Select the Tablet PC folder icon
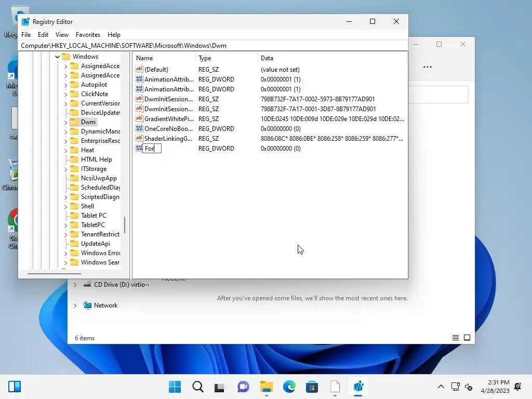This screenshot has height=399, width=532. tap(74, 215)
